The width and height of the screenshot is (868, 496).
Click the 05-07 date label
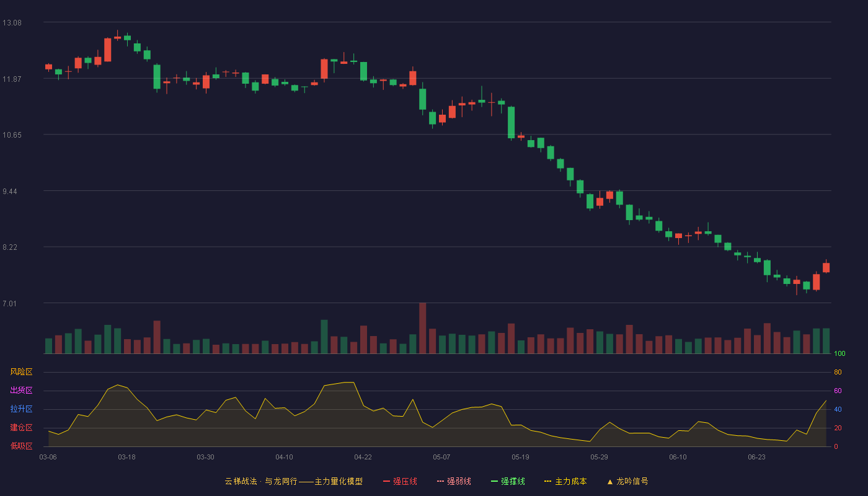tap(441, 457)
